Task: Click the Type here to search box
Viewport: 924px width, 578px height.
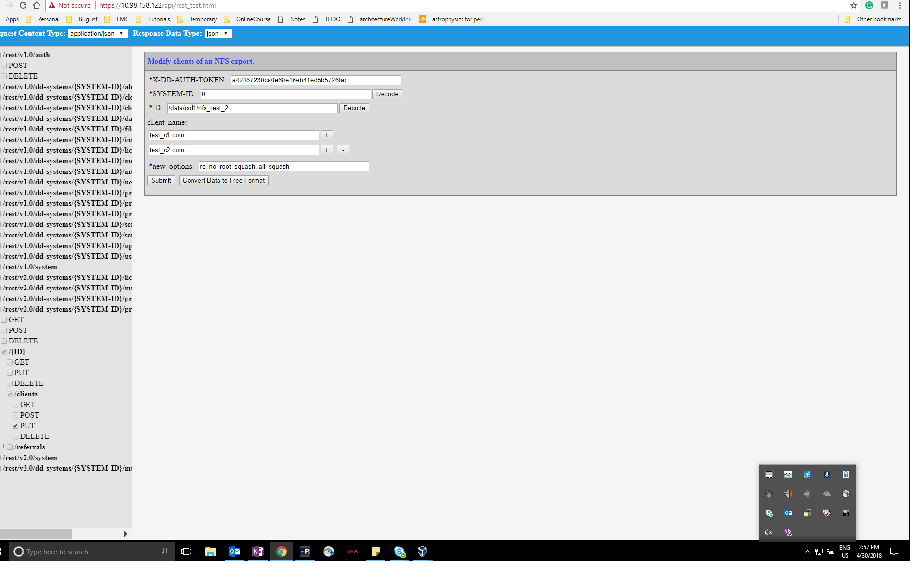Action: click(91, 552)
